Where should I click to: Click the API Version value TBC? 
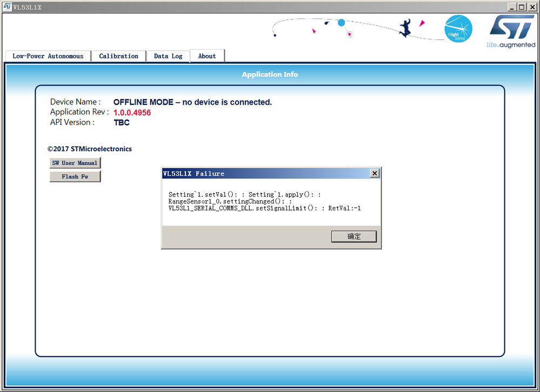point(122,123)
